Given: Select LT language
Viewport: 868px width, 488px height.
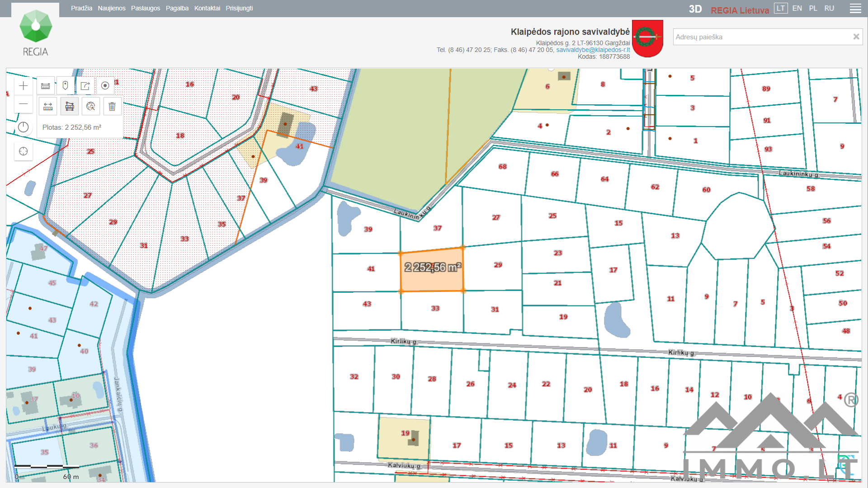Looking at the screenshot, I should click(781, 8).
